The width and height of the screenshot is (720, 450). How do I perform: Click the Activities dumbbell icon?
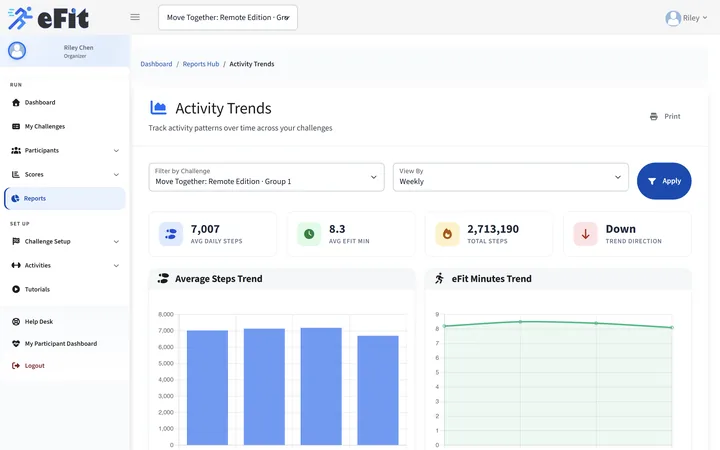coord(16,265)
